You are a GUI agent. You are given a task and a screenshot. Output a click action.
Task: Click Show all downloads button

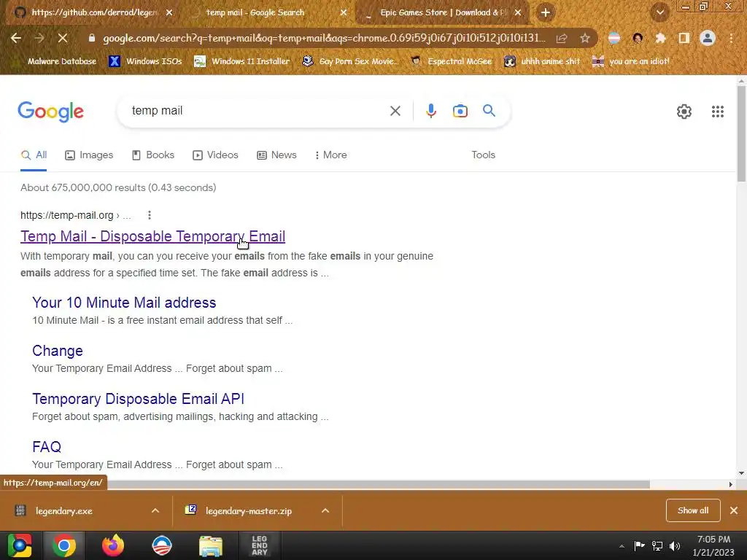pos(693,510)
